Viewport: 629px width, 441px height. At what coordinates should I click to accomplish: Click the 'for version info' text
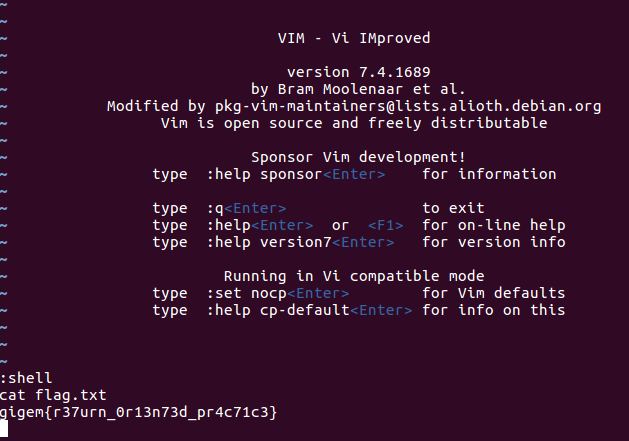(493, 242)
